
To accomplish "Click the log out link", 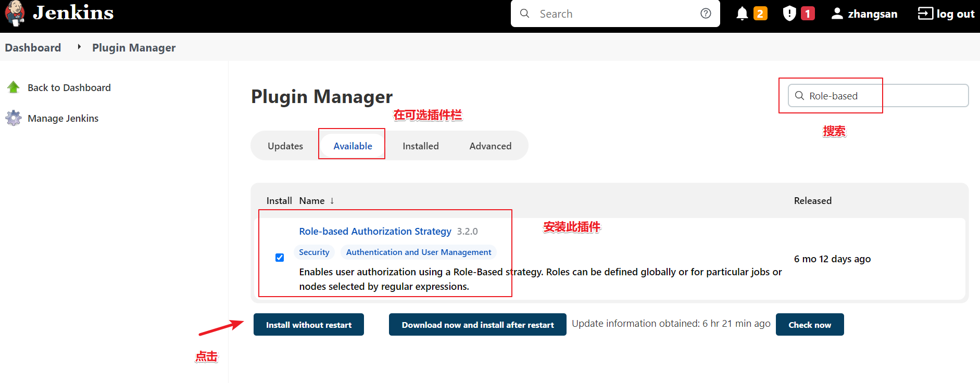I will tap(946, 14).
